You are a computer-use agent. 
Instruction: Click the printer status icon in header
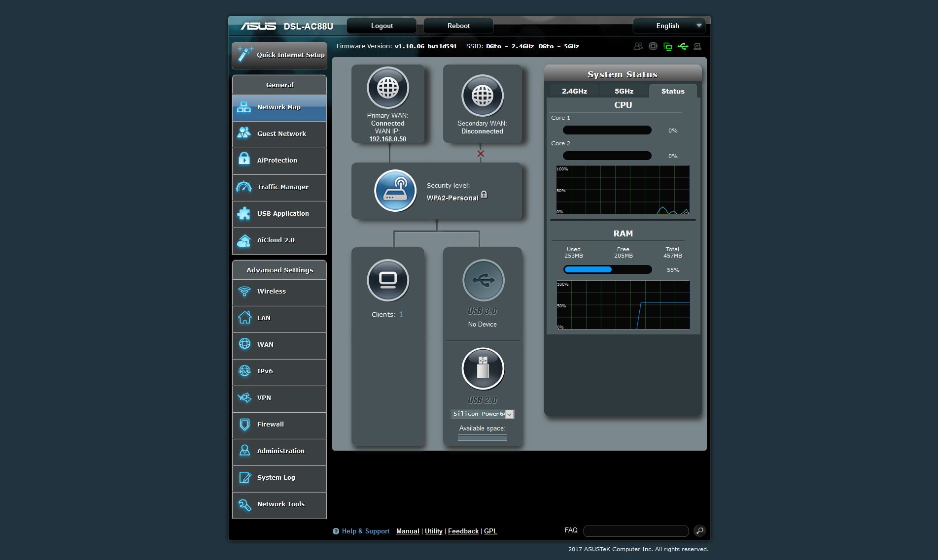pyautogui.click(x=698, y=46)
